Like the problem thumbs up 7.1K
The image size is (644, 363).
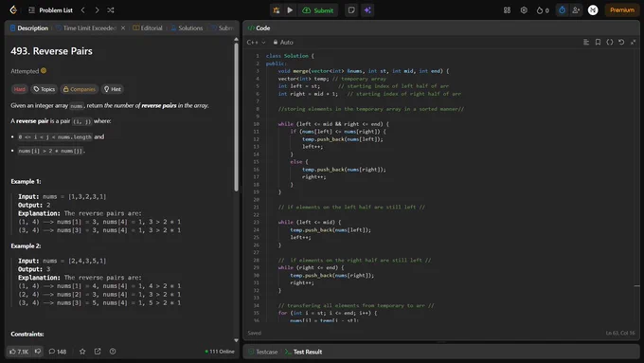pos(19,352)
